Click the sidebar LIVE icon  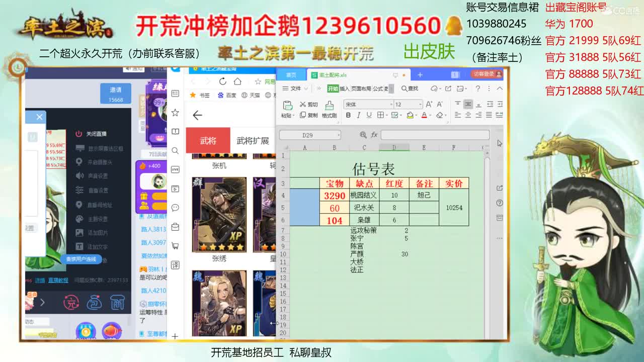click(175, 169)
